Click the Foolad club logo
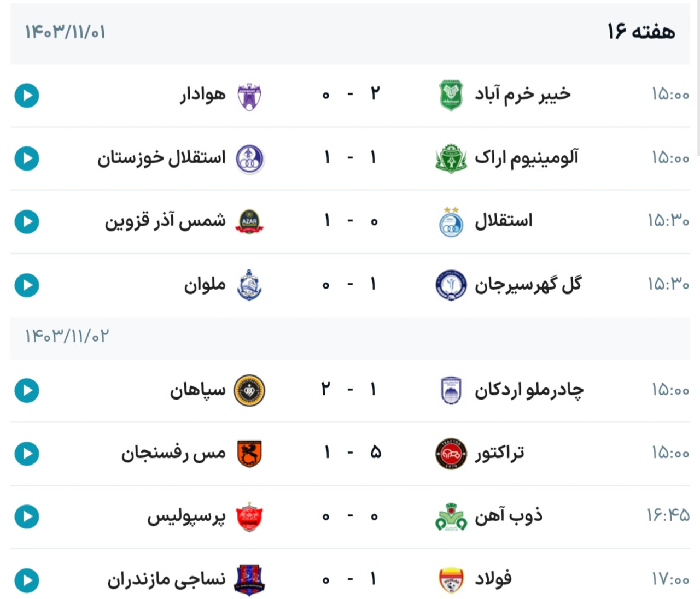Image resolution: width=700 pixels, height=599 pixels. coord(451,580)
